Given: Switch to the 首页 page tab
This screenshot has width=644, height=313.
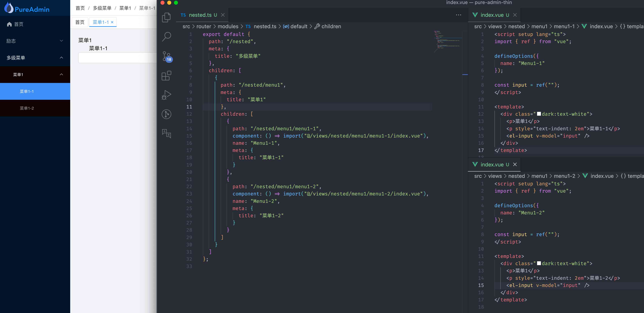Looking at the screenshot, I should (x=80, y=22).
